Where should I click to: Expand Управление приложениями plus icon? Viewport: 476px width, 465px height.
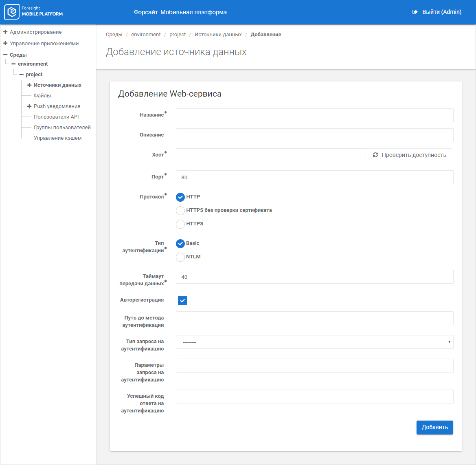point(5,43)
